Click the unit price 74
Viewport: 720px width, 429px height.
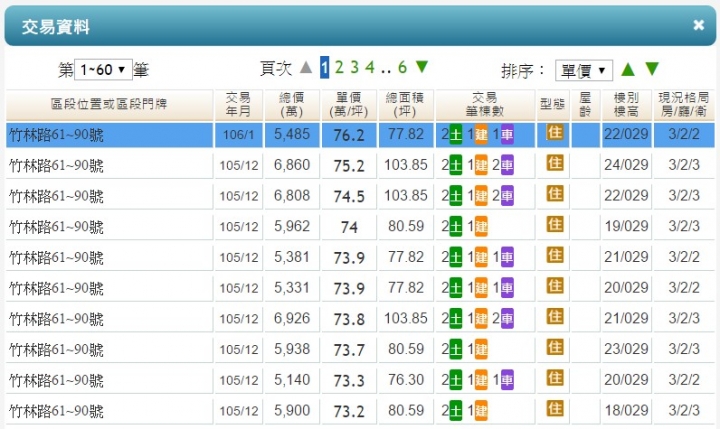pyautogui.click(x=349, y=227)
